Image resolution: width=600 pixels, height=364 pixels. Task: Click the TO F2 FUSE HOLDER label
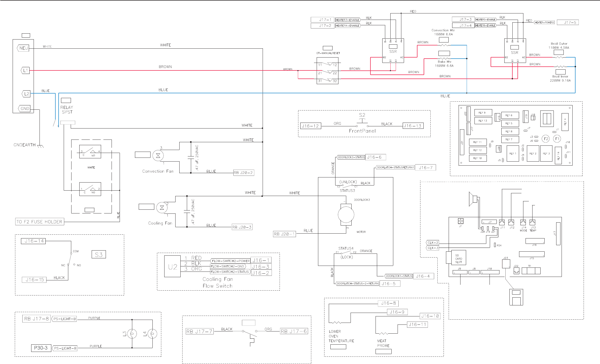point(40,222)
